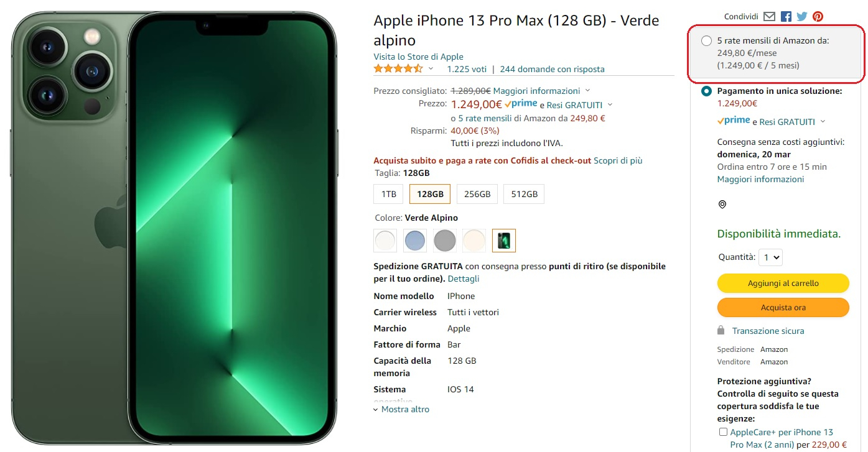Open Visita lo Store di Apple link
Screen dimensions: 868x452
tap(418, 57)
